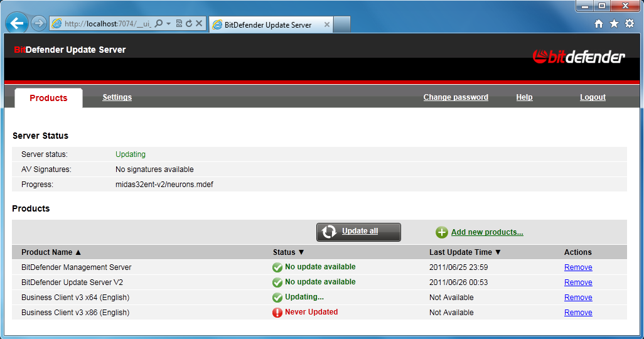The image size is (644, 339).
Task: Click the Never Updated status text
Action: tap(311, 312)
